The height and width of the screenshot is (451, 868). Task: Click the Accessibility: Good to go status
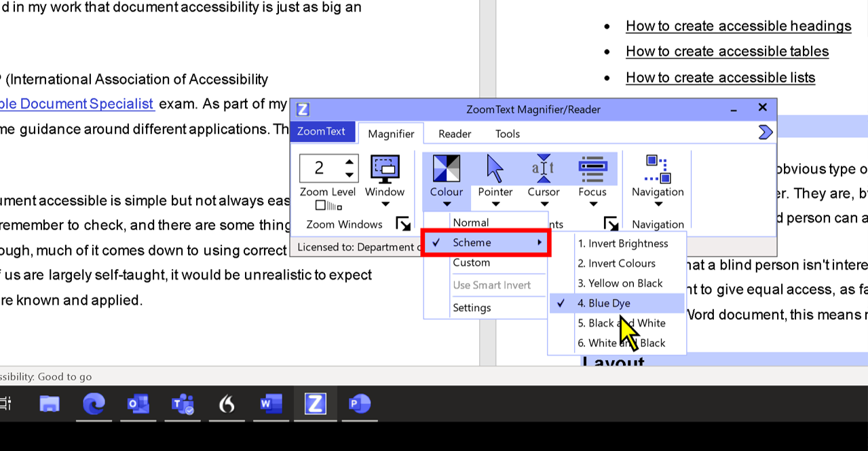pyautogui.click(x=45, y=377)
